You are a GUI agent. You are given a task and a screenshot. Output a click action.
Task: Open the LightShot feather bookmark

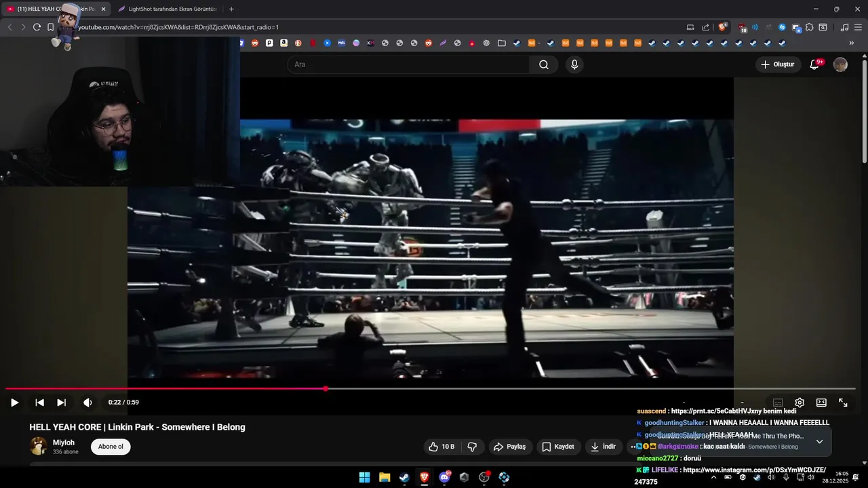pyautogui.click(x=443, y=43)
